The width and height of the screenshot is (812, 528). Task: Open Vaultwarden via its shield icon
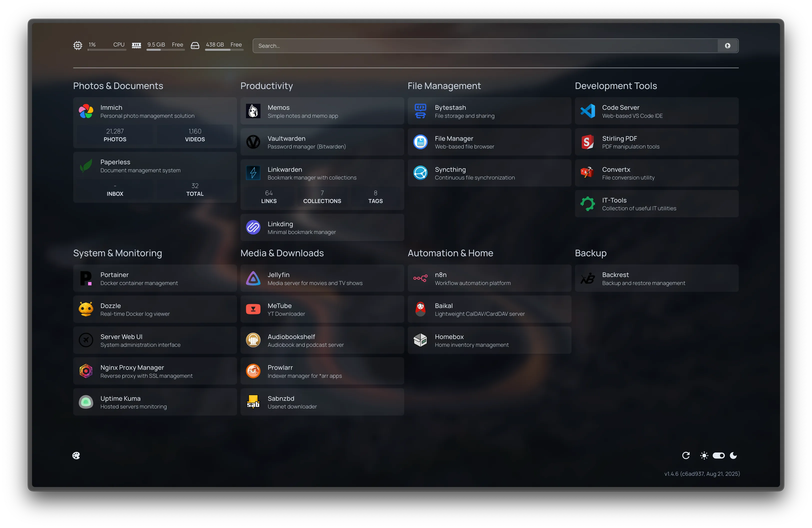[x=253, y=142]
